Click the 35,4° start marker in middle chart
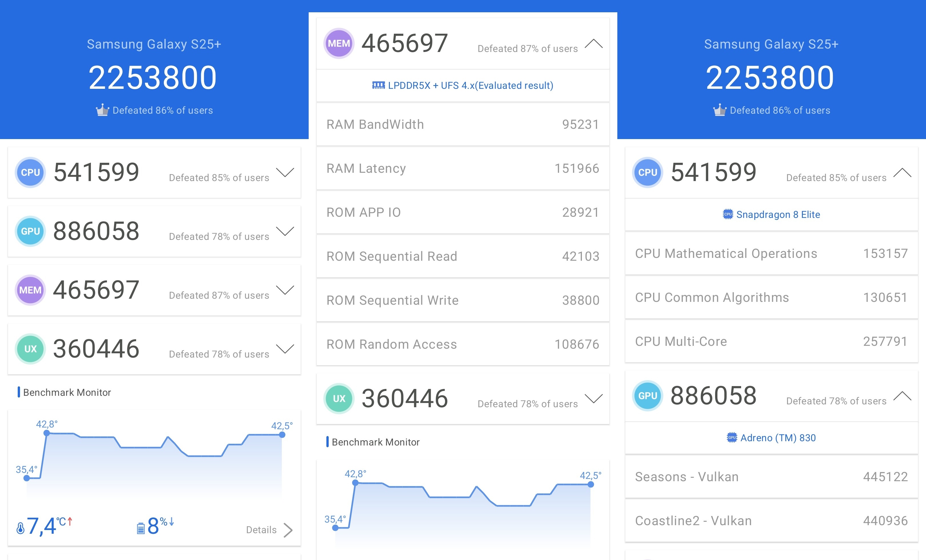This screenshot has height=560, width=926. (335, 528)
